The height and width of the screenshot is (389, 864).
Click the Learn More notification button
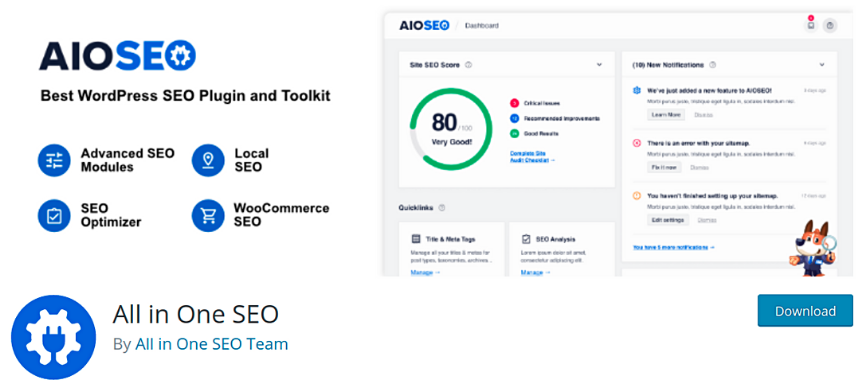[x=666, y=115]
